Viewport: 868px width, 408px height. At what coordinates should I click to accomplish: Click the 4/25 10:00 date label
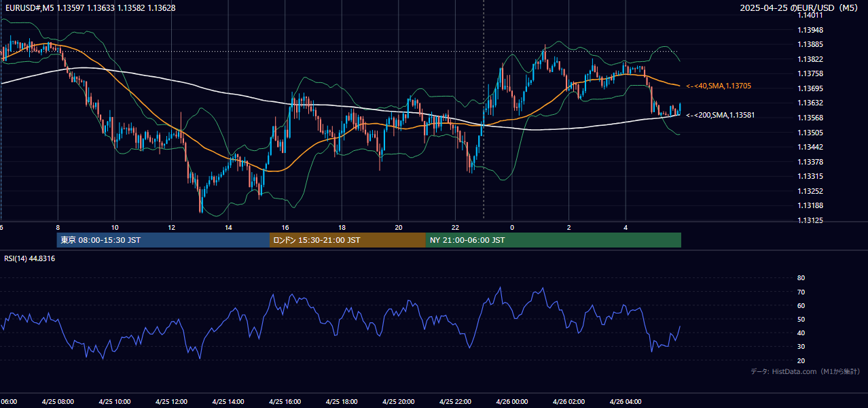[x=114, y=402]
